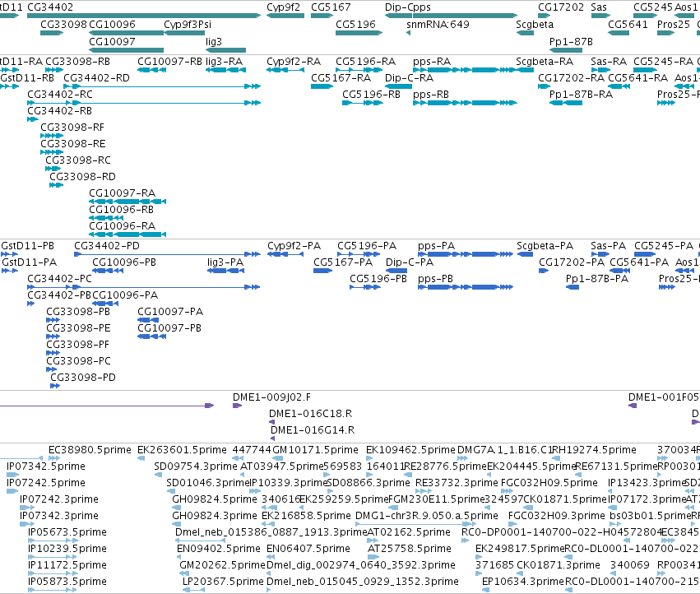Screen dimensions: 700x594
Task: Click the CG33098 gene bar
Action: pos(52,33)
